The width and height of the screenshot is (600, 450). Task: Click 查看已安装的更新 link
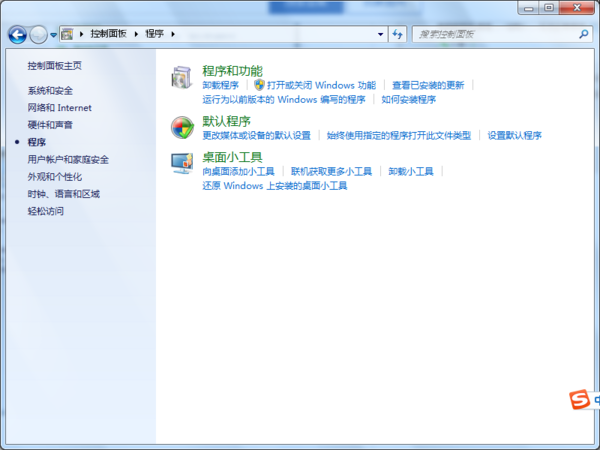click(x=428, y=85)
